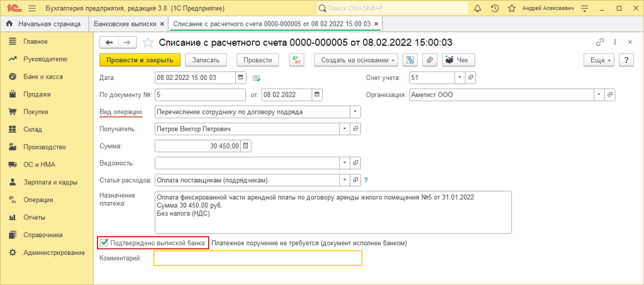
Task: Open Зарплата и кадры section
Action: (50, 182)
